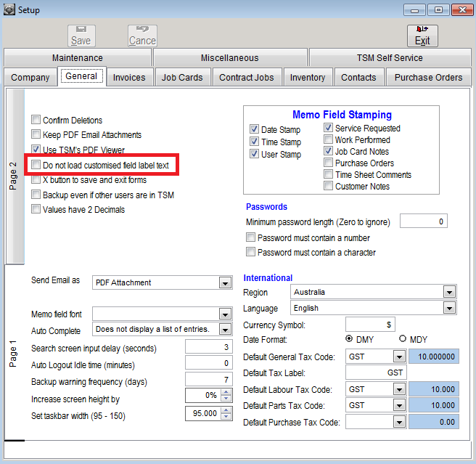Screen dimensions: 476x464
Task: Switch to the Invoices tab
Action: (x=129, y=78)
